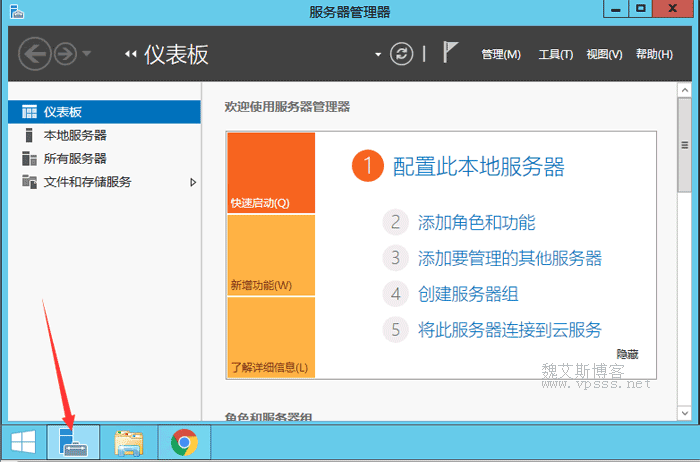The height and width of the screenshot is (462, 700).
Task: Refresh the dashboard with the refresh icon
Action: coord(401,54)
